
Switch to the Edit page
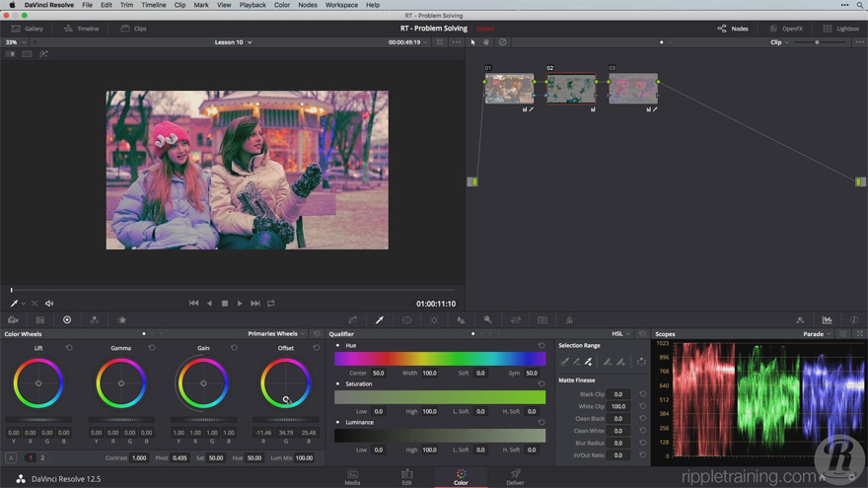[406, 477]
